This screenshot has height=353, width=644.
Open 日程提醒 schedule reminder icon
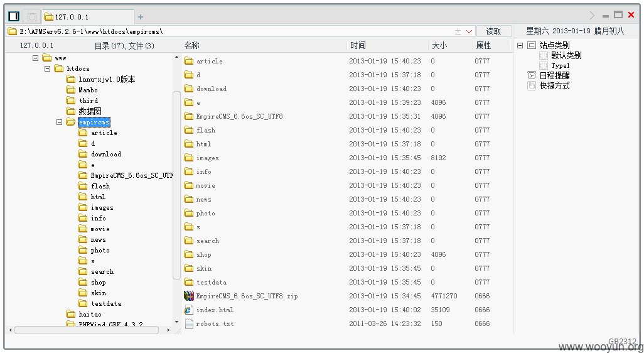click(532, 75)
